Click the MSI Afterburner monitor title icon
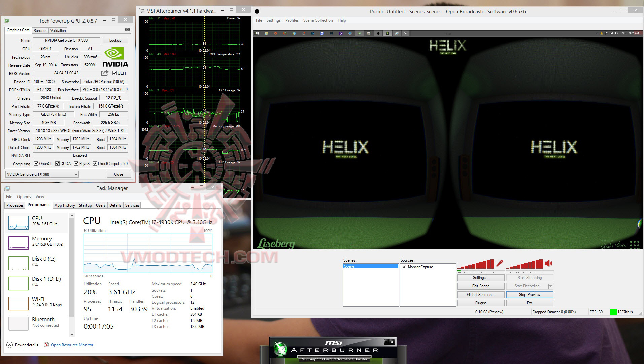 [142, 11]
